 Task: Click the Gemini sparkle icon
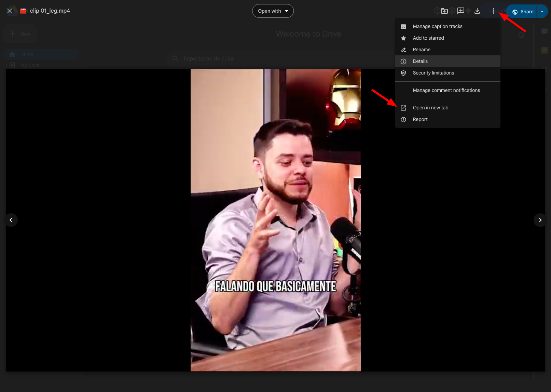pyautogui.click(x=469, y=11)
